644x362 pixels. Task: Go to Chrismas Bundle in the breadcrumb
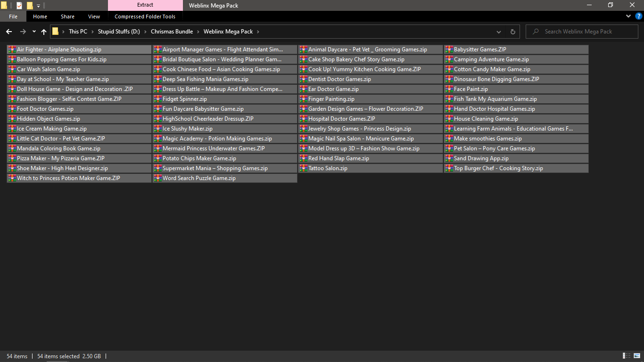pos(172,32)
